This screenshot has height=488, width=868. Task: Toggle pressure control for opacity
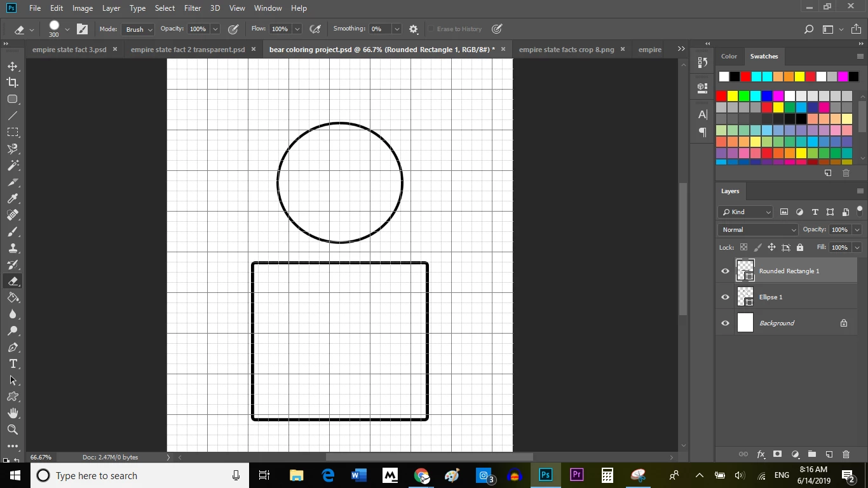(233, 29)
